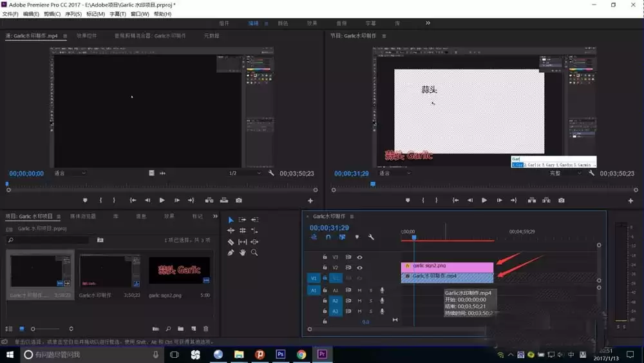The width and height of the screenshot is (644, 363).
Task: Switch to the 媒体浏览器 tab
Action: click(x=82, y=217)
